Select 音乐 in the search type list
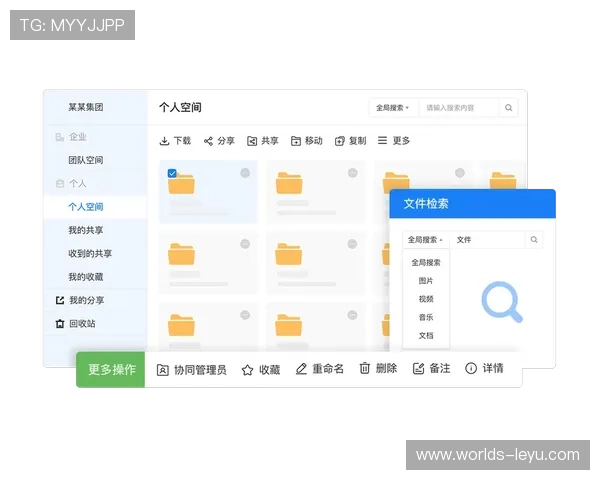This screenshot has height=480, width=600. click(426, 317)
